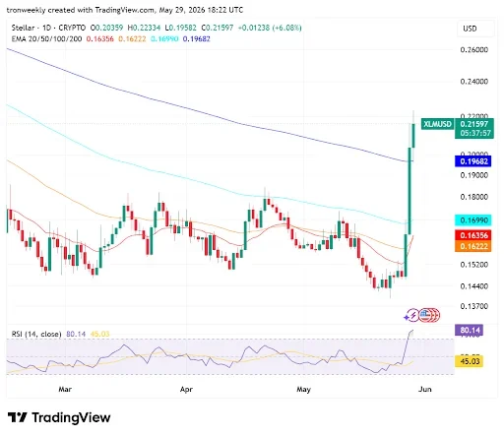Click the low value L0.19582
This screenshot has width=504, height=437.
pyautogui.click(x=180, y=28)
